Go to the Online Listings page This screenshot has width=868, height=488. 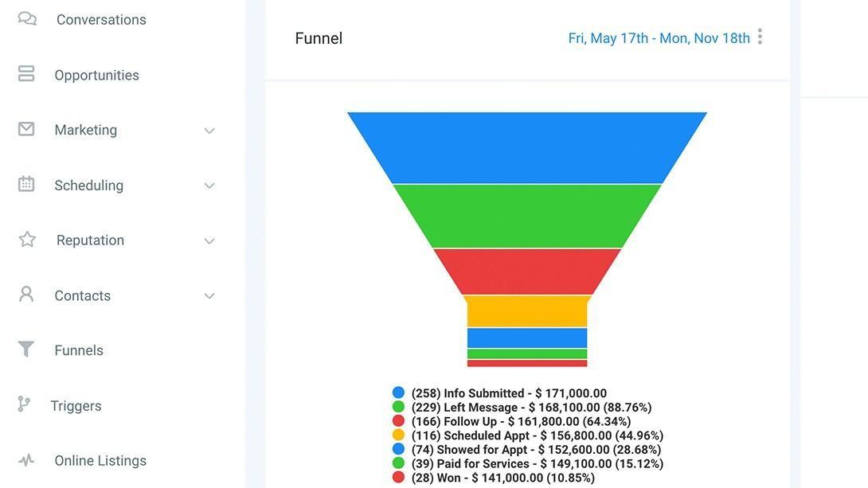[x=100, y=460]
